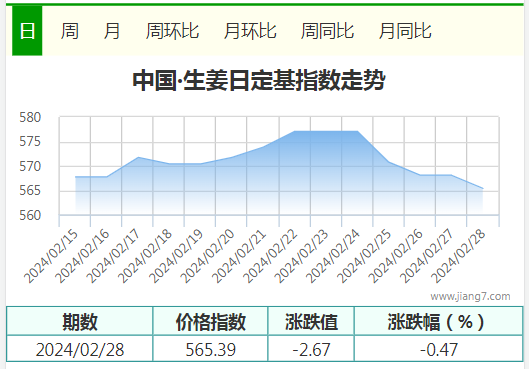Select the 2024/02/28 table date cell
Viewport: 529px width, 369px height.
pyautogui.click(x=80, y=349)
